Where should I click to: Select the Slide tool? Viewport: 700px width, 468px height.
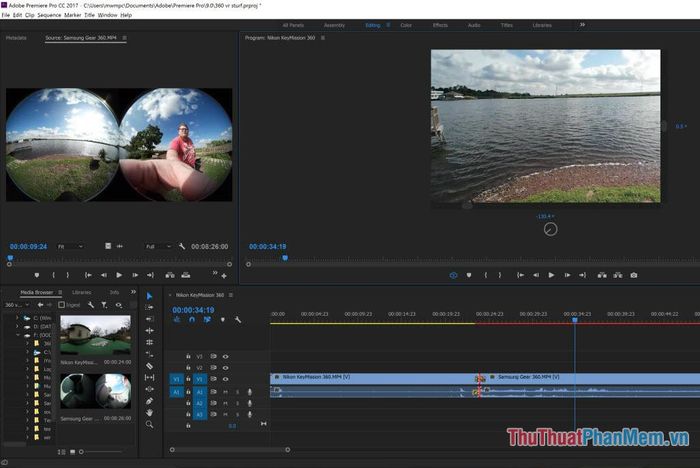point(150,389)
